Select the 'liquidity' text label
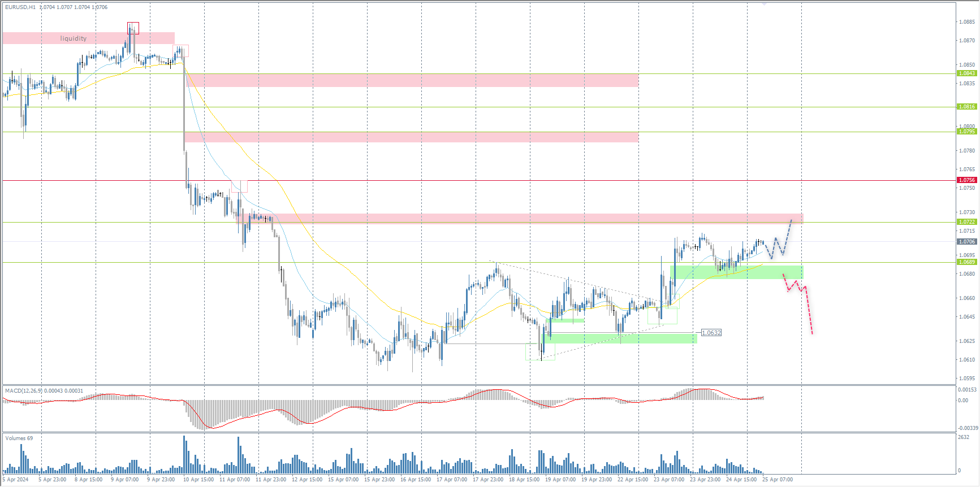 (x=74, y=38)
